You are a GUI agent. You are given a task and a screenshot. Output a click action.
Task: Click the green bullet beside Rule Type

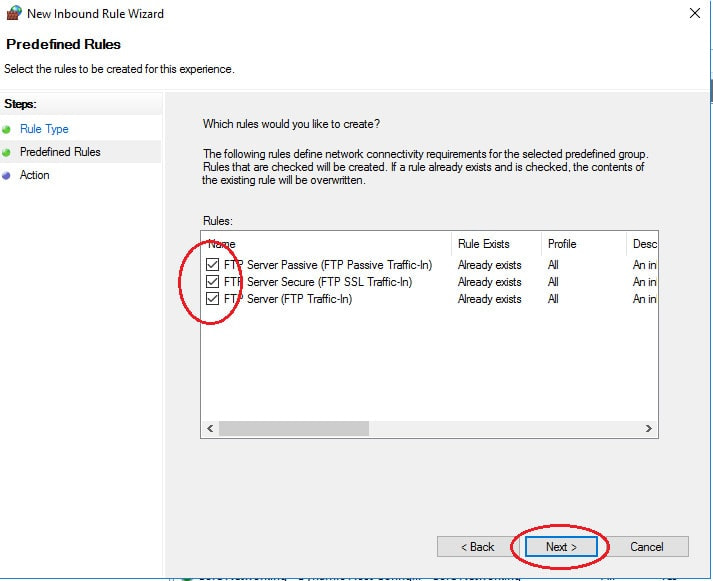(x=6, y=130)
